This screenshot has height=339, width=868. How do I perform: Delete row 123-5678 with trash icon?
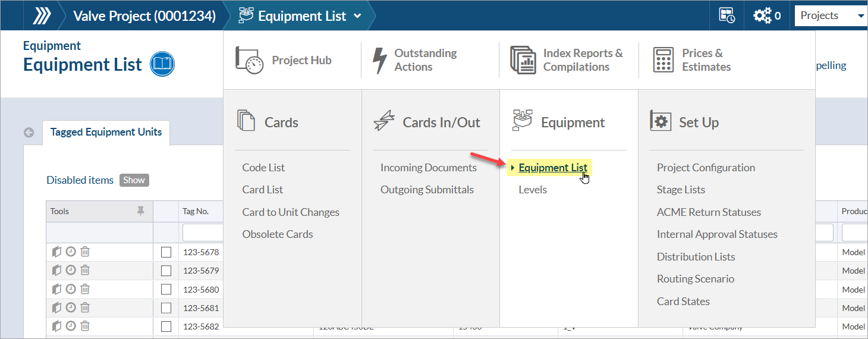point(85,252)
